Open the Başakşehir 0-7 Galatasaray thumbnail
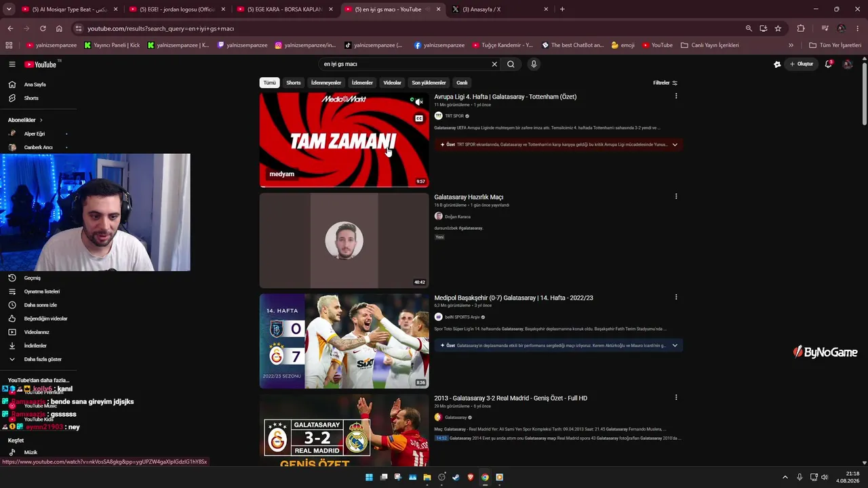The image size is (868, 488). [x=344, y=341]
